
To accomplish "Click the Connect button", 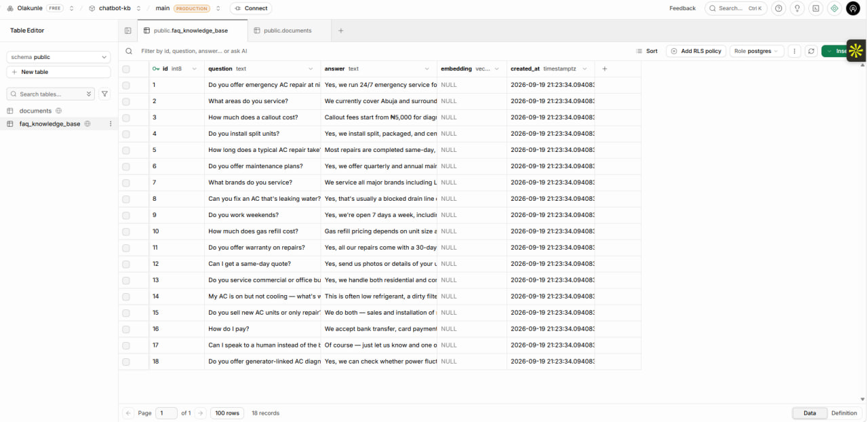I will [x=251, y=8].
